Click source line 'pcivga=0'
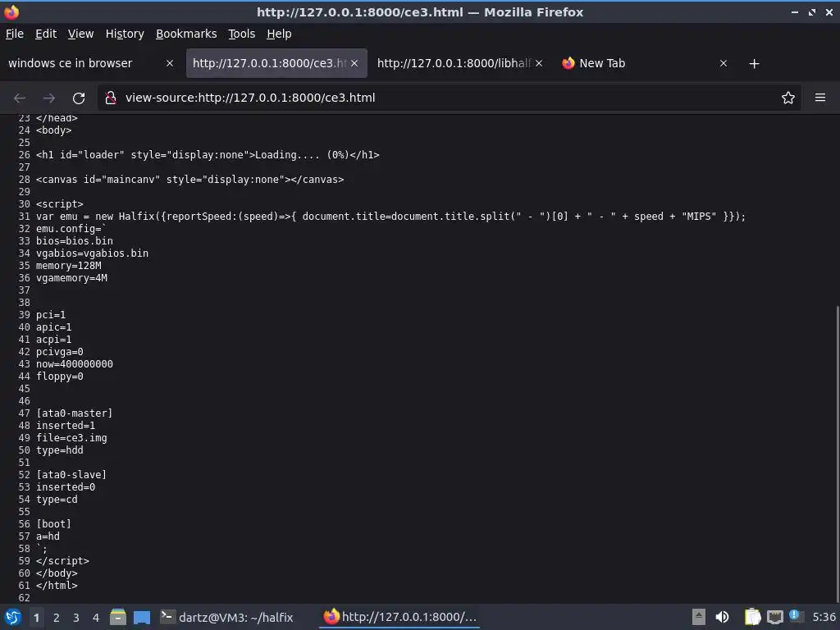The image size is (840, 630). [59, 352]
